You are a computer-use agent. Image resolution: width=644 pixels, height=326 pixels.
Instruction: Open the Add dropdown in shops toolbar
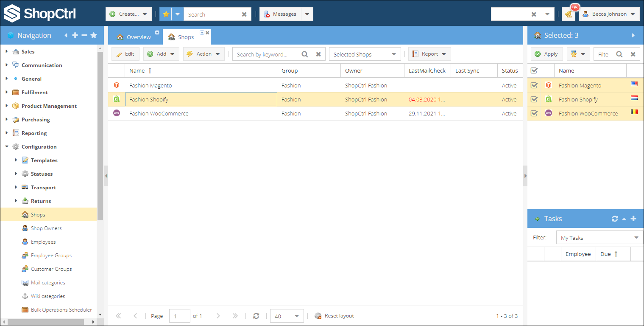pyautogui.click(x=161, y=54)
